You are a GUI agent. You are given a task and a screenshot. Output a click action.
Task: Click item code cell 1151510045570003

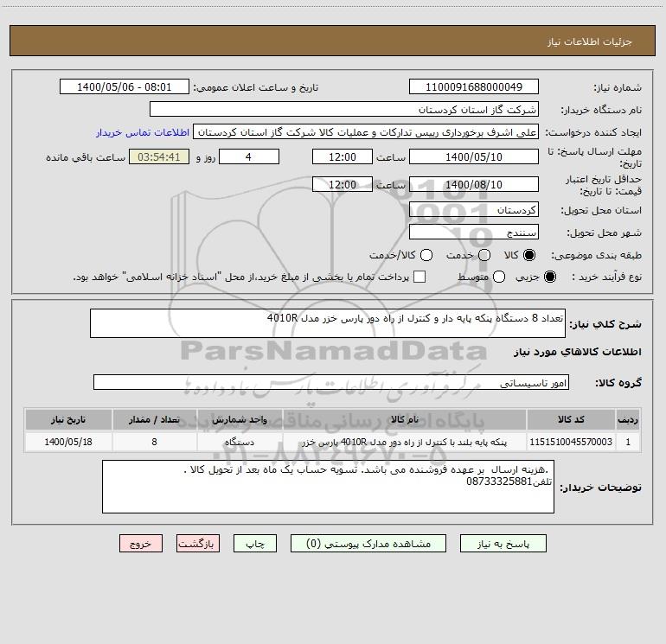[x=571, y=442]
